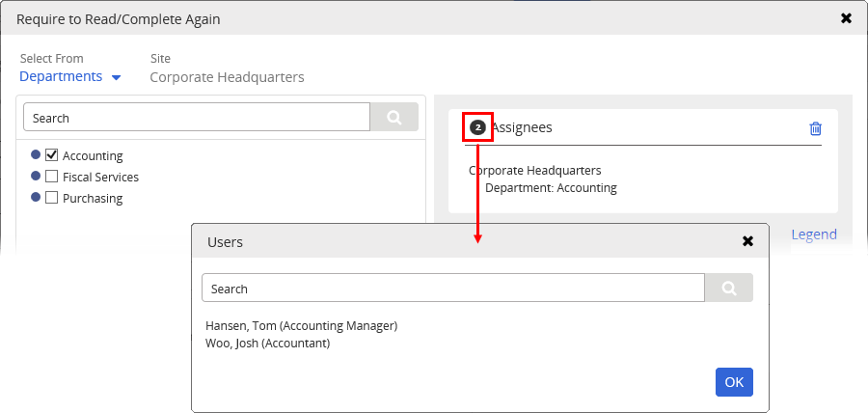Click the blue dot beside Accounting

tap(36, 154)
